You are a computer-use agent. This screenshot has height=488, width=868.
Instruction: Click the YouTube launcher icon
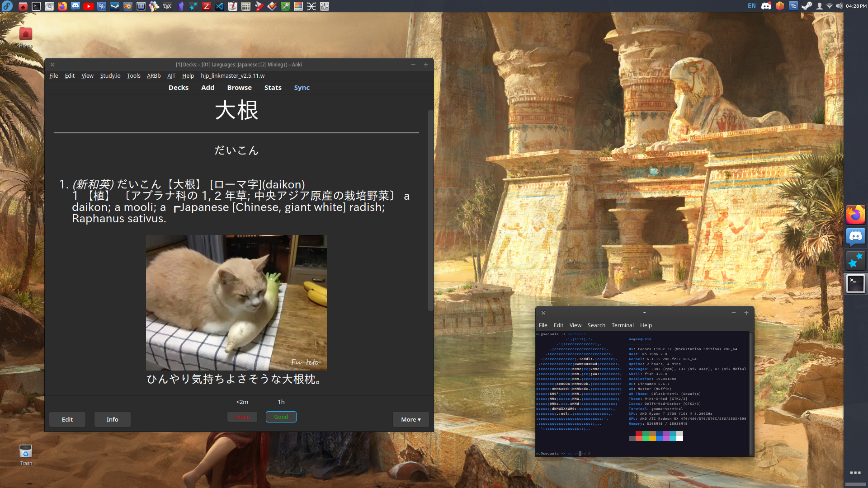tap(89, 6)
